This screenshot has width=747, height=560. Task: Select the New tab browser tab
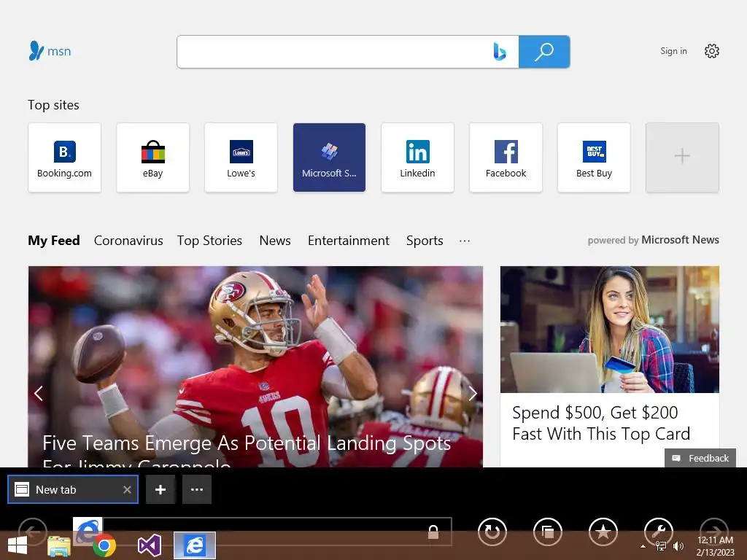point(73,489)
